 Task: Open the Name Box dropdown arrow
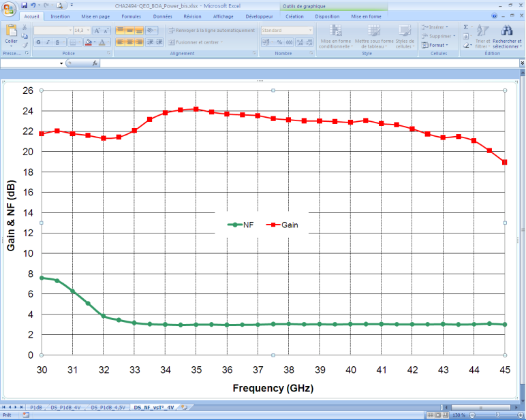[x=61, y=63]
